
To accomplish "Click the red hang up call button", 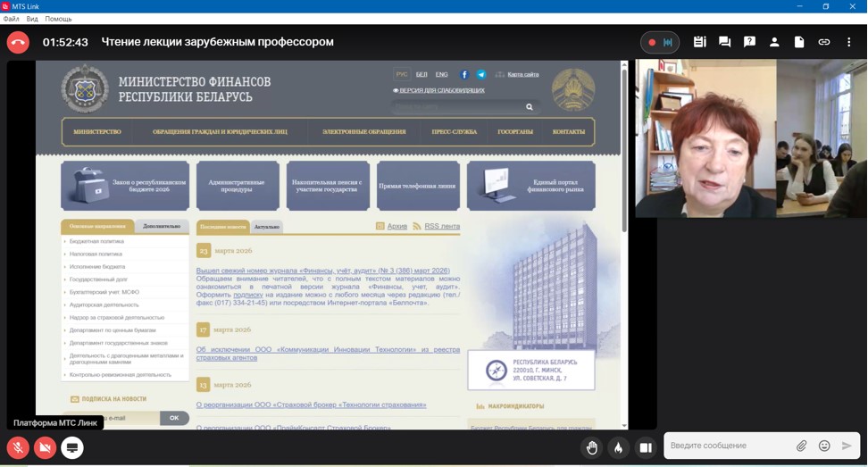I will [18, 42].
